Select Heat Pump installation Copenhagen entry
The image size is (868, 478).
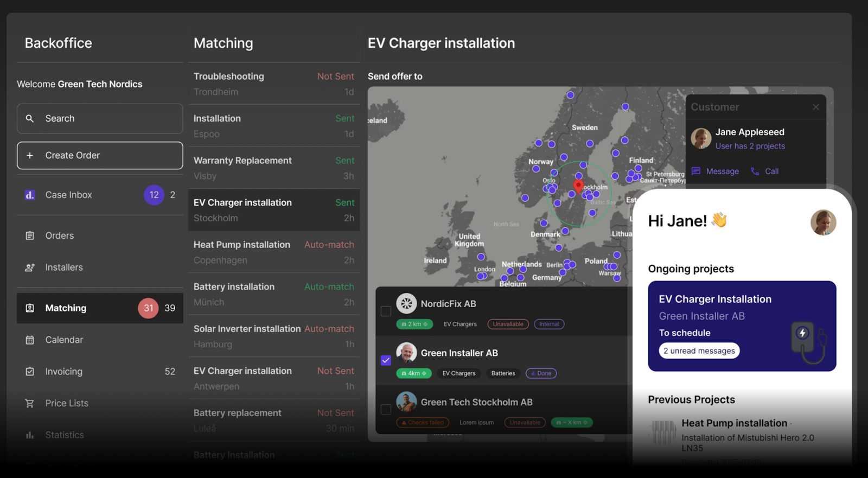coord(273,252)
